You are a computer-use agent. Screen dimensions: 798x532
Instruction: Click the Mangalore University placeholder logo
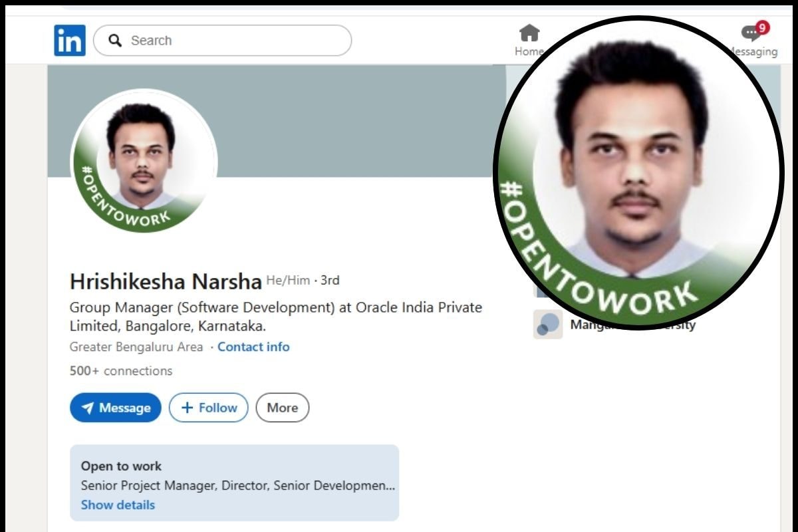click(547, 325)
